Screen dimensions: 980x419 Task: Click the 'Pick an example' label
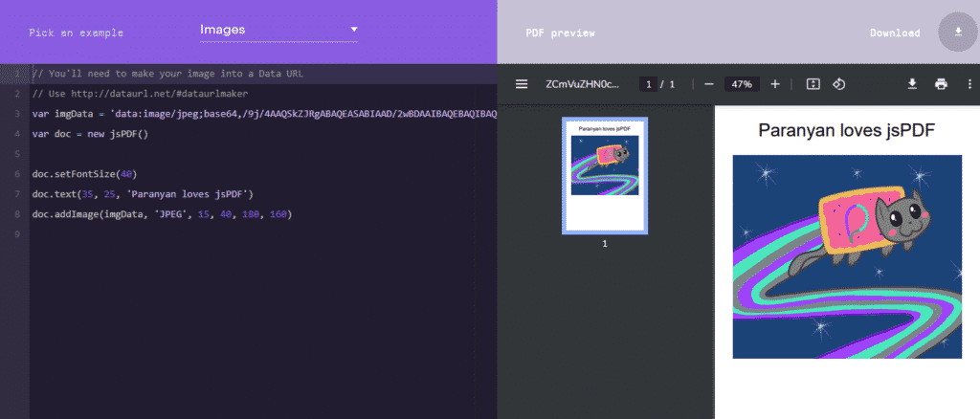(x=76, y=33)
